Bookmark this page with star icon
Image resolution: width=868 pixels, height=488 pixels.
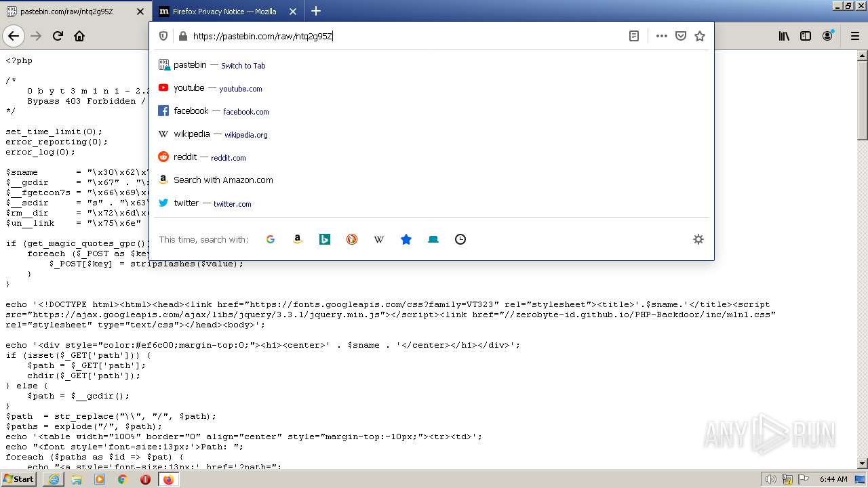[700, 36]
